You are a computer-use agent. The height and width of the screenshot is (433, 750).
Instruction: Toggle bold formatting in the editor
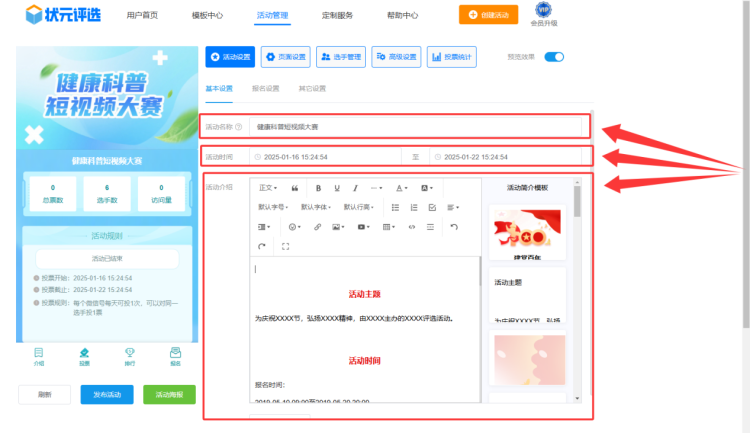tap(318, 188)
